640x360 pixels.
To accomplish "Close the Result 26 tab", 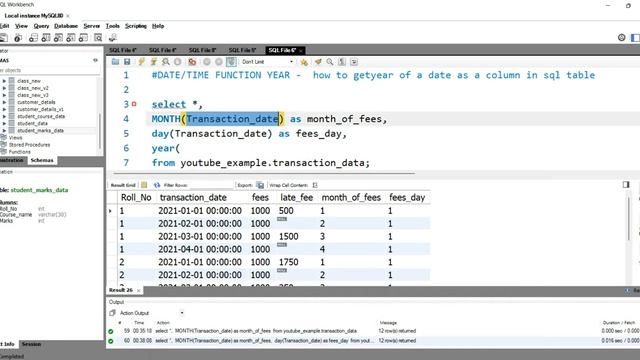I will 139,291.
